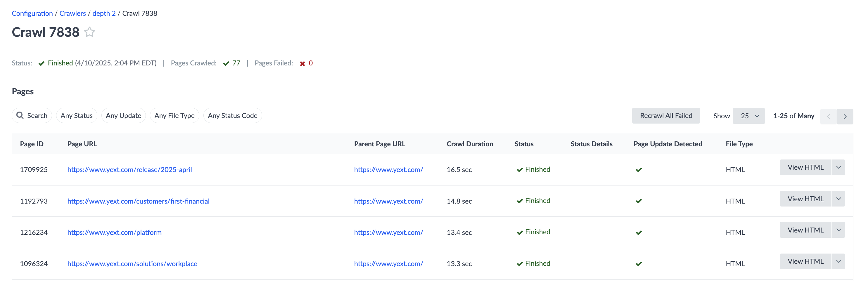Expand View HTML options for page 1709925
Viewport: 868px width, 281px height.
point(839,167)
